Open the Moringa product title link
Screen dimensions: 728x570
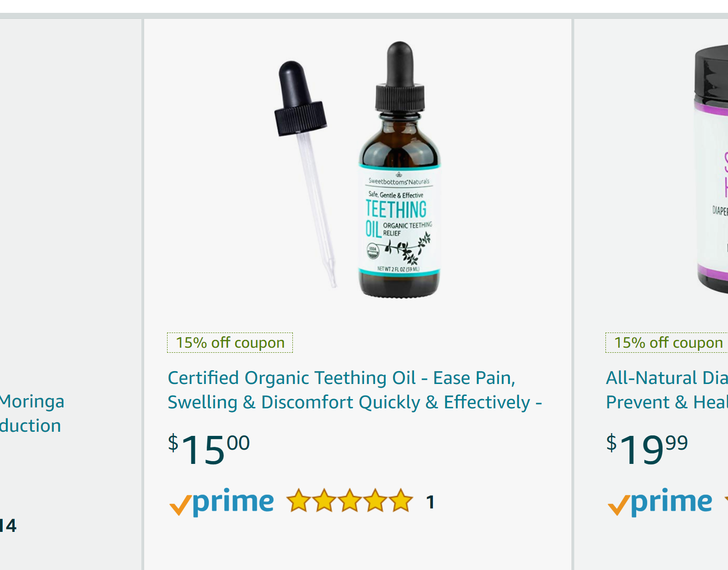click(31, 413)
